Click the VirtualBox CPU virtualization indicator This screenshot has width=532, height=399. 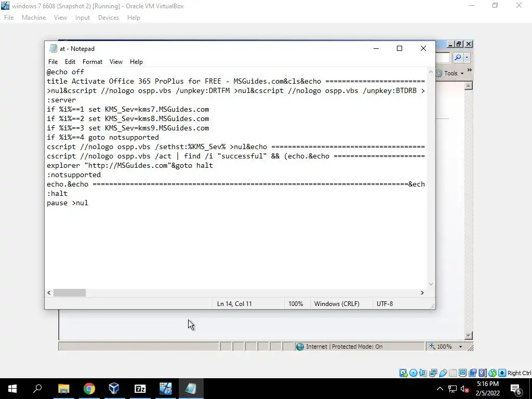click(x=482, y=373)
